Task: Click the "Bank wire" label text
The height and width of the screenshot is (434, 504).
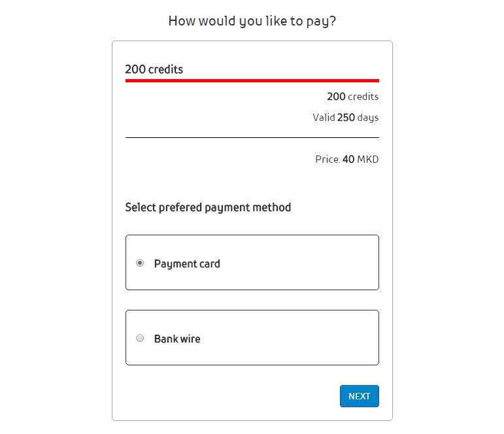Action: [x=177, y=339]
